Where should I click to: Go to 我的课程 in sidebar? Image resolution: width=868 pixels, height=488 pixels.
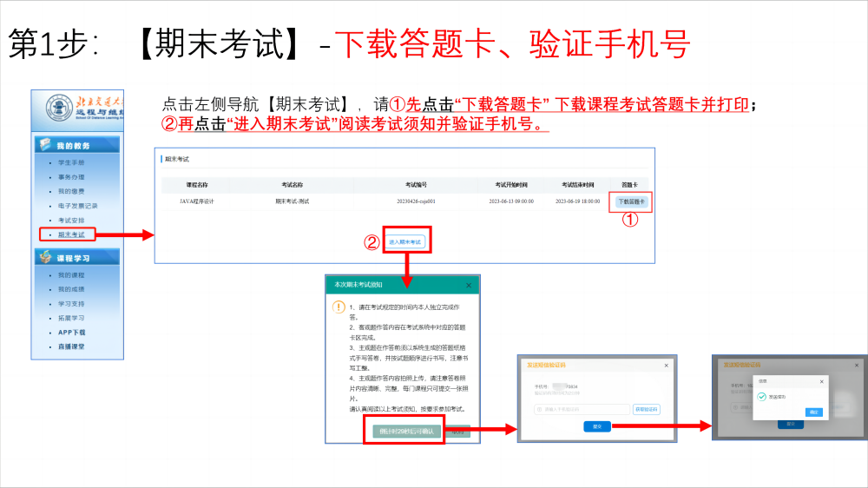(x=71, y=275)
